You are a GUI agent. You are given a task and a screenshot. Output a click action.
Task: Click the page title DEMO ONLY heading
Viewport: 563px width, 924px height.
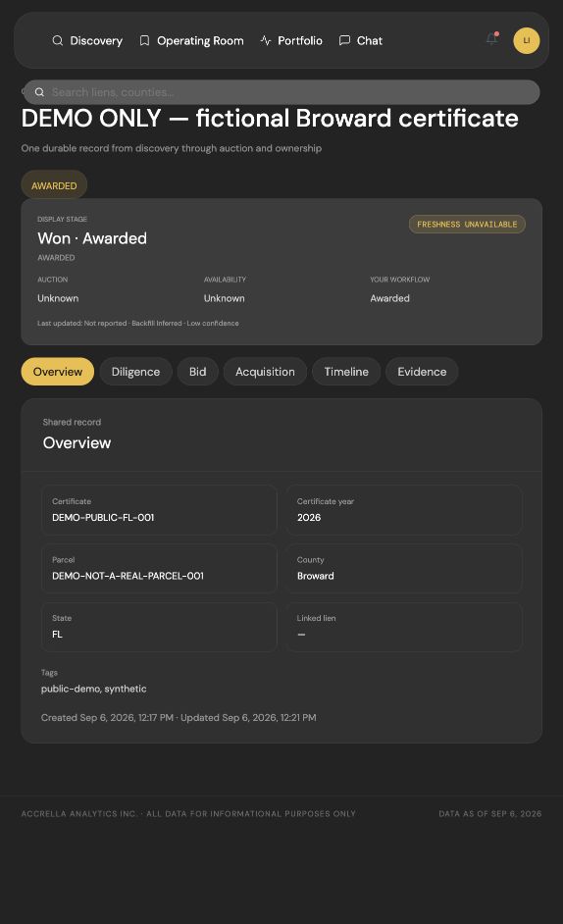pyautogui.click(x=270, y=118)
